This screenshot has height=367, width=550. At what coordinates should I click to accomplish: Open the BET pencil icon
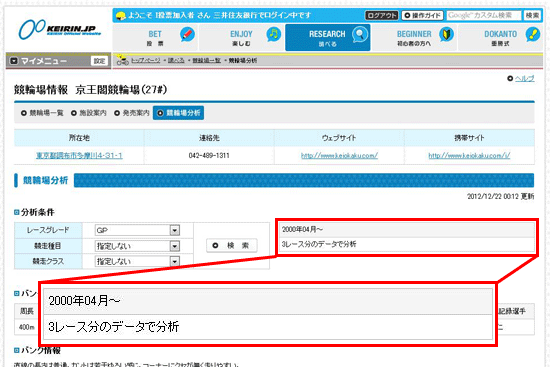[187, 34]
